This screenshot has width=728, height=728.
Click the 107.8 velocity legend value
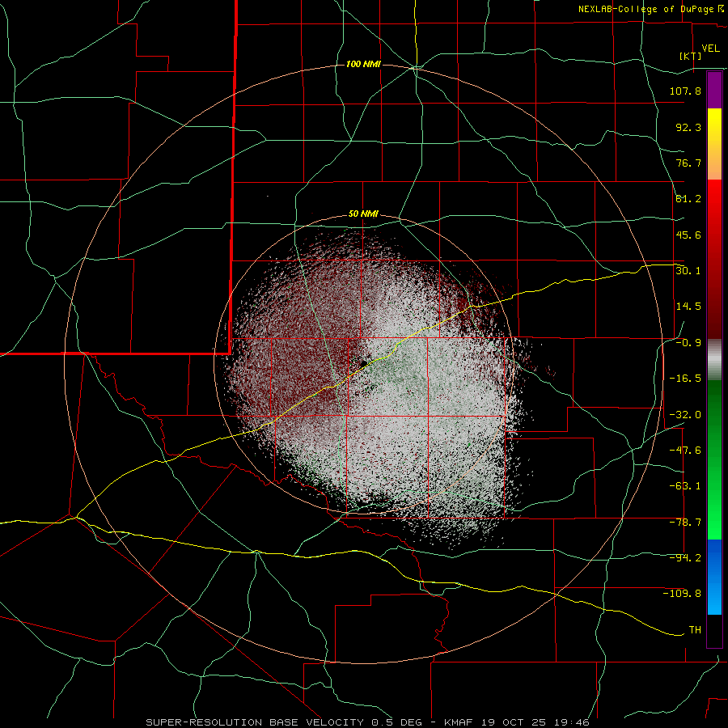tap(685, 91)
